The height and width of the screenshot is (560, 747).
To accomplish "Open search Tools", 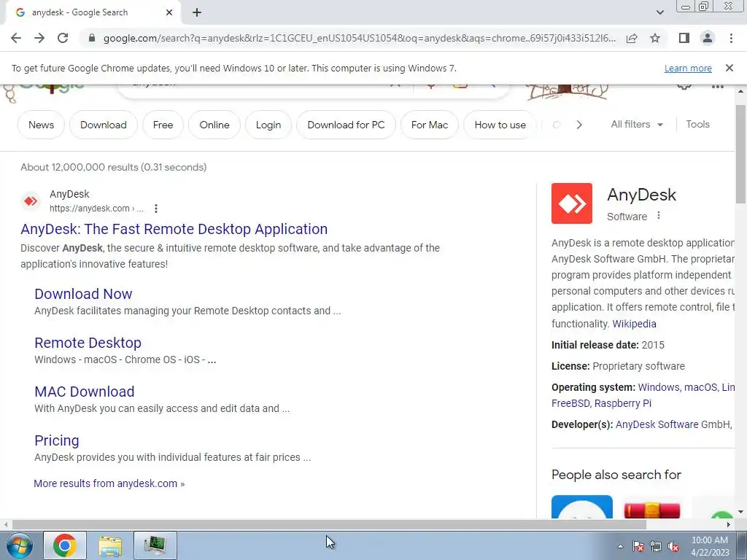I will pyautogui.click(x=697, y=124).
